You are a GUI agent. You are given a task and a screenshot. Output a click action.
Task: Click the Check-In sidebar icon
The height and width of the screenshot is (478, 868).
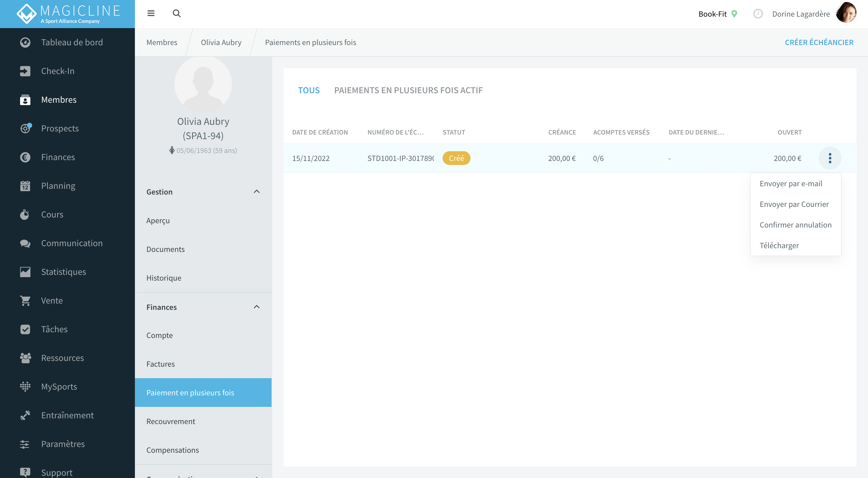point(25,71)
